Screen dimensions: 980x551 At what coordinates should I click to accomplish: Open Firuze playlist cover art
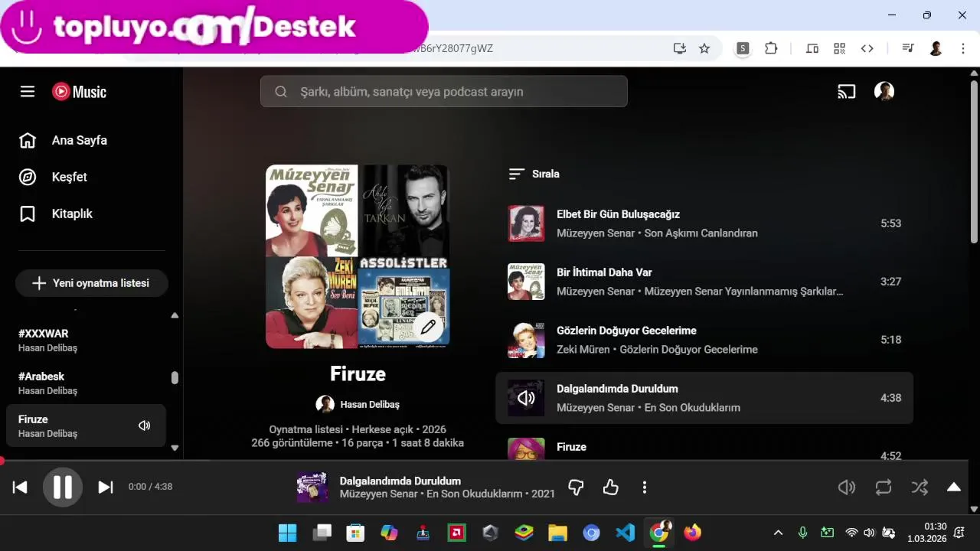[357, 256]
